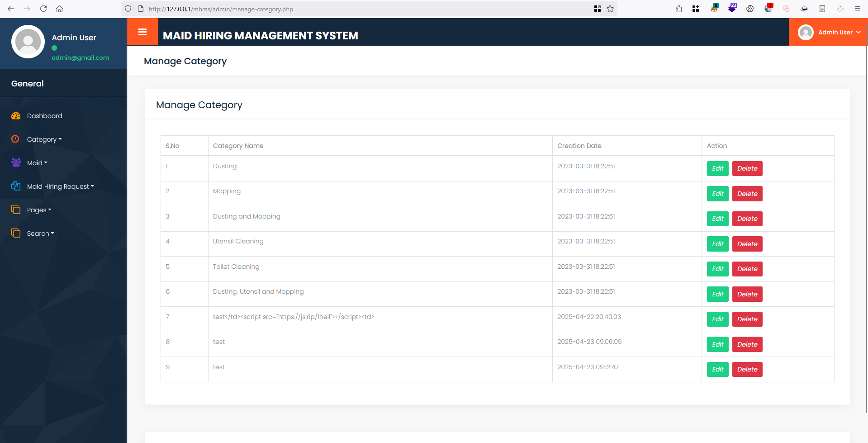
Task: Click the page info icon beside the URL
Action: 141,9
